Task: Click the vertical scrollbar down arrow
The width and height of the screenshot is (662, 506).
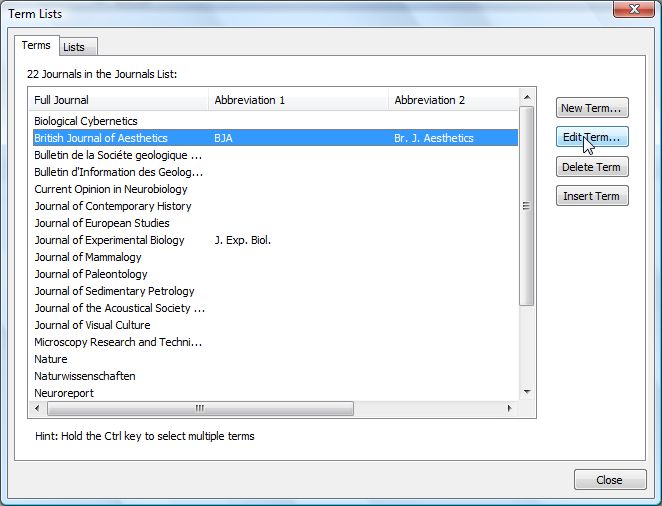Action: (527, 393)
